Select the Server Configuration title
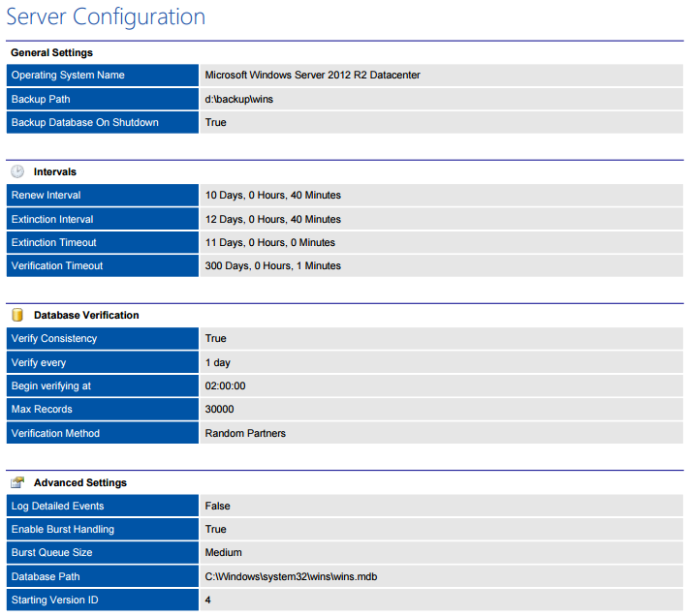The image size is (690, 616). pos(106,17)
